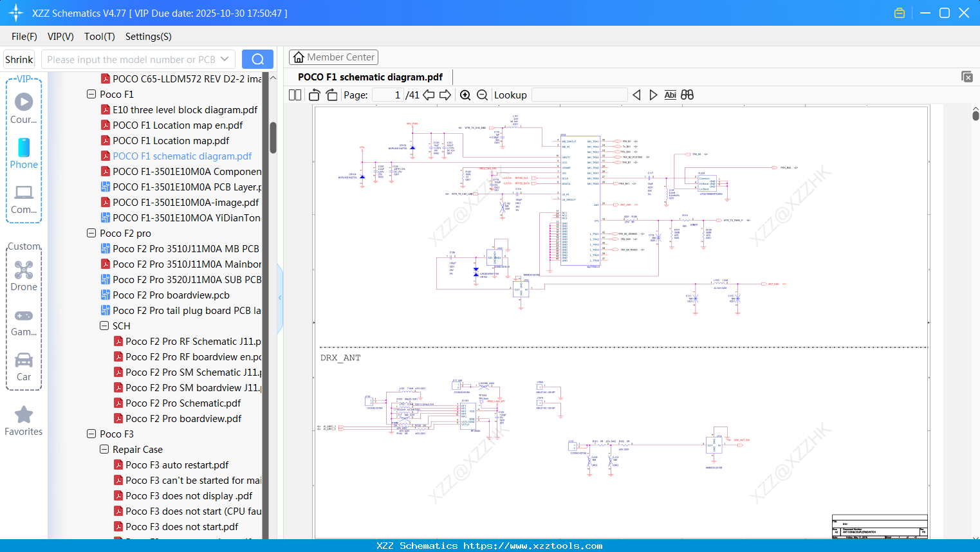The image size is (980, 552).
Task: Open Favorites star panel
Action: pyautogui.click(x=24, y=419)
